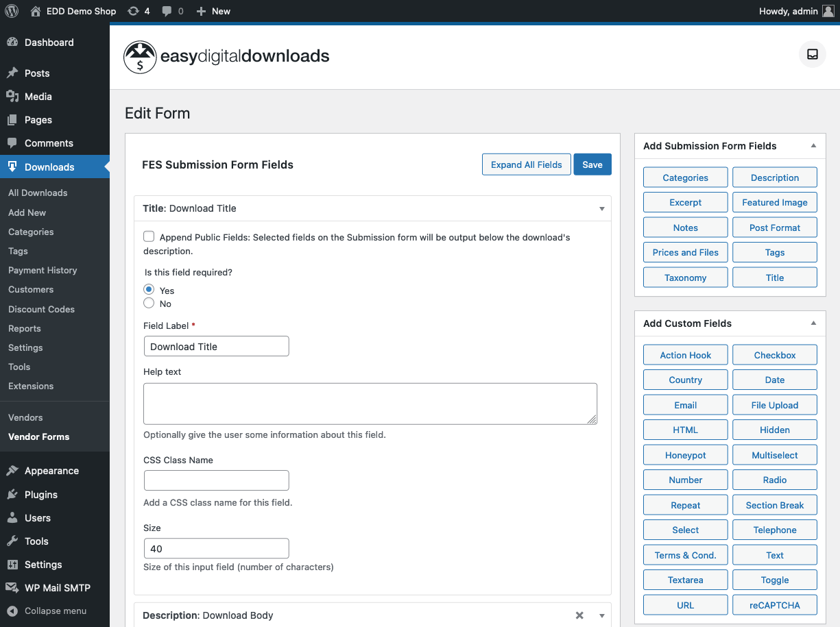Image resolution: width=840 pixels, height=627 pixels.
Task: Add Terms & Cond. custom field
Action: (686, 555)
